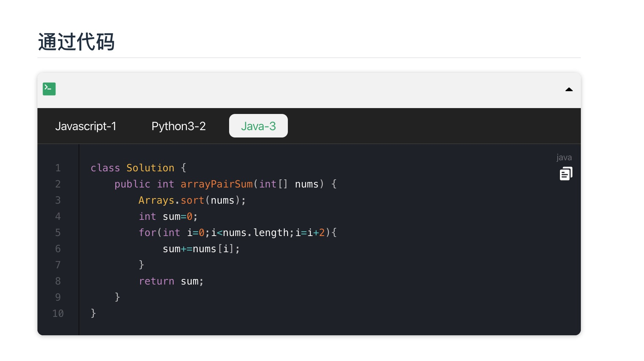Image resolution: width=644 pixels, height=361 pixels.
Task: Click the green terminal icon
Action: tap(49, 89)
